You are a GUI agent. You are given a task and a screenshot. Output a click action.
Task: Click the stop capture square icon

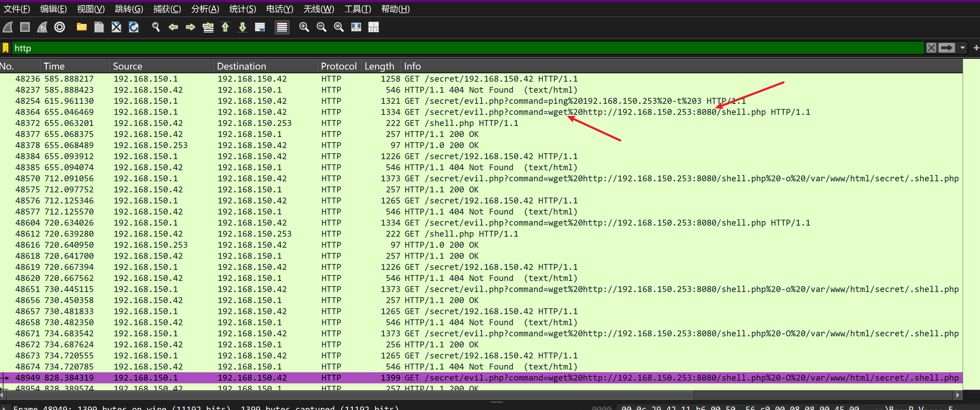[25, 27]
